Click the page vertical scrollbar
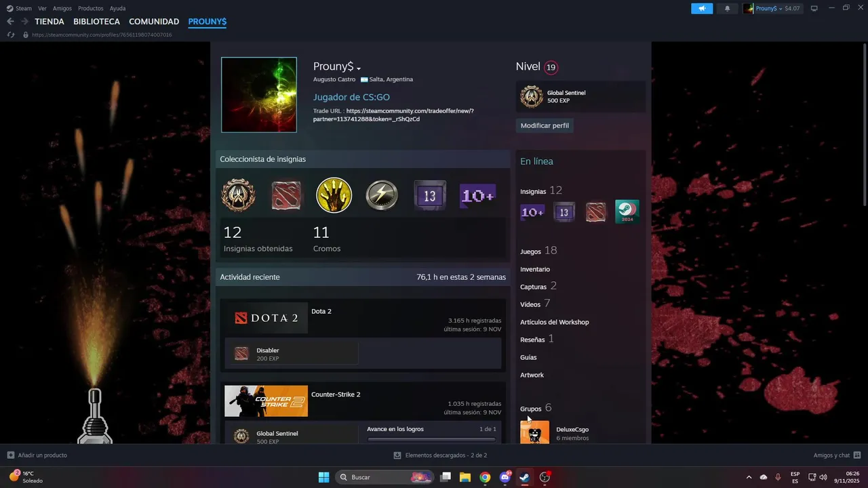This screenshot has width=868, height=488. (x=865, y=124)
